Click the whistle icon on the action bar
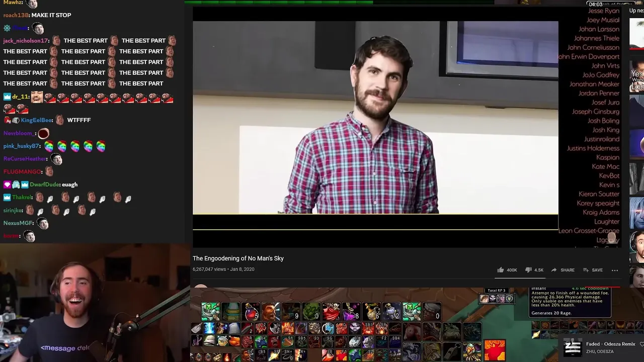The image size is (644, 362). click(x=452, y=351)
